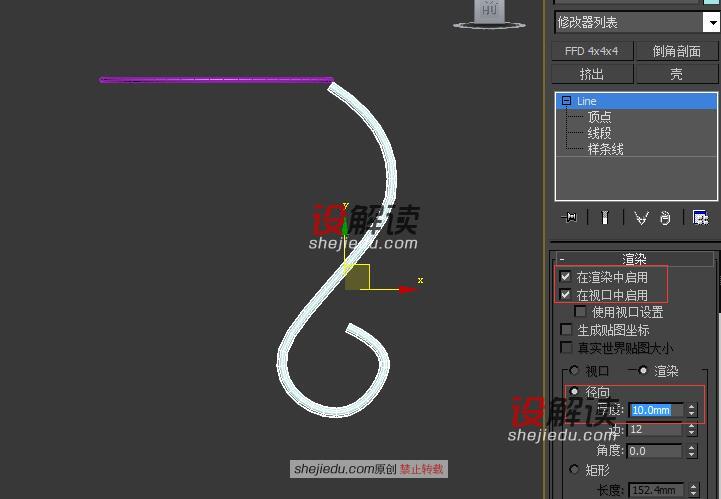Viewport: 721px width, 499px height.
Task: Select the 渲染 radio button
Action: tap(643, 370)
